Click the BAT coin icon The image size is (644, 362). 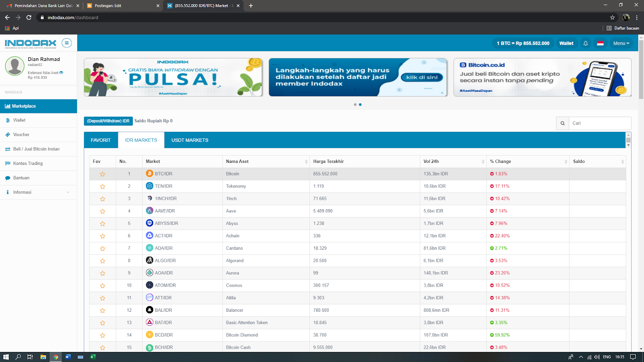[x=149, y=322]
